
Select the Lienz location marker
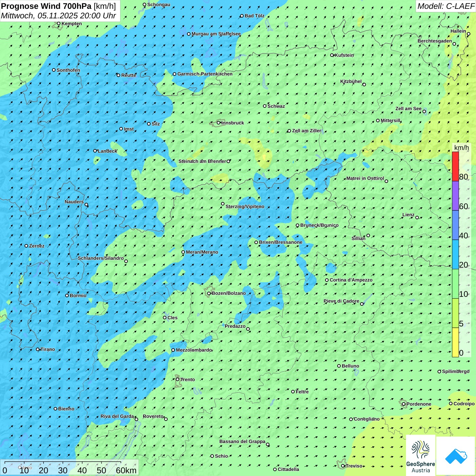(417, 217)
